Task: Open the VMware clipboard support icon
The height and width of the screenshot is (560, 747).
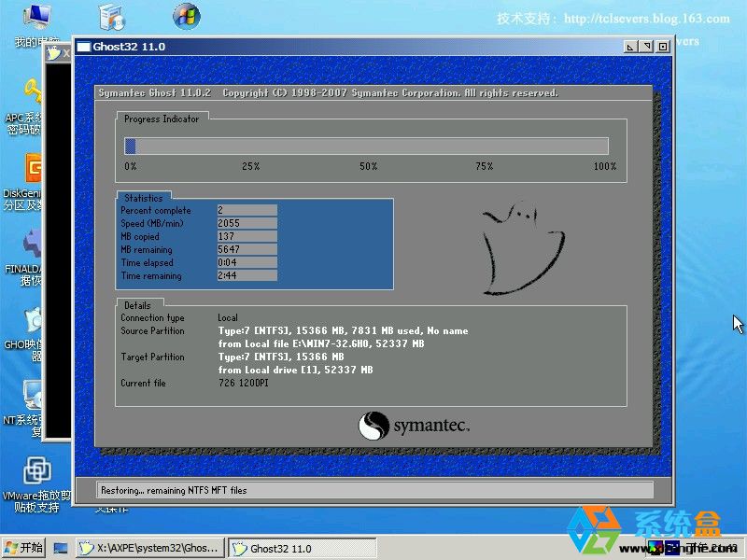Action: [35, 471]
